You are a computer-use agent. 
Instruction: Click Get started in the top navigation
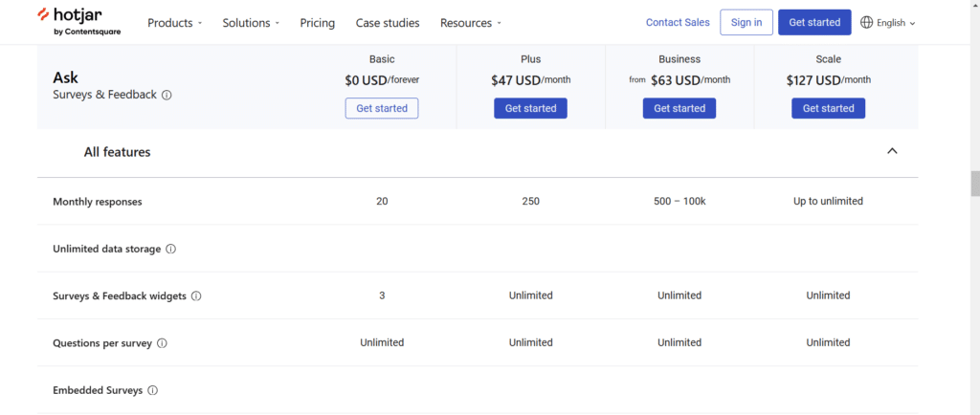click(814, 22)
